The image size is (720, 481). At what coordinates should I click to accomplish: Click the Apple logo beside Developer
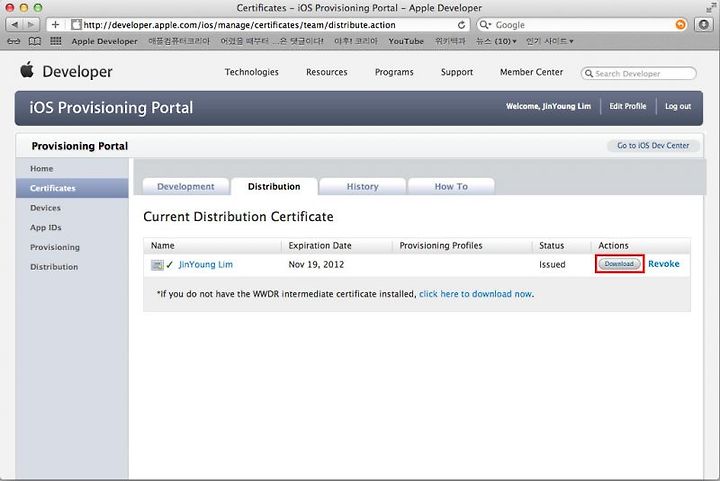[x=27, y=70]
